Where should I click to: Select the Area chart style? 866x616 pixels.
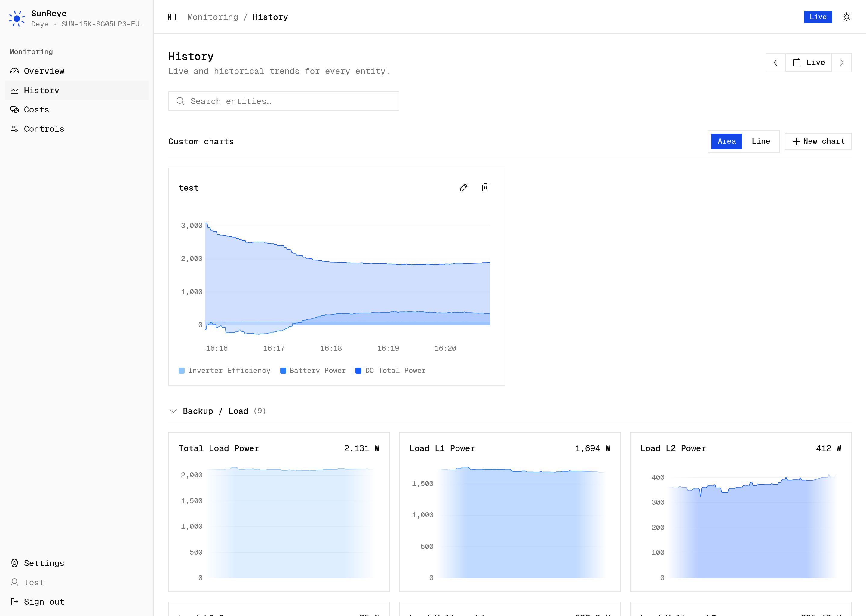[726, 141]
